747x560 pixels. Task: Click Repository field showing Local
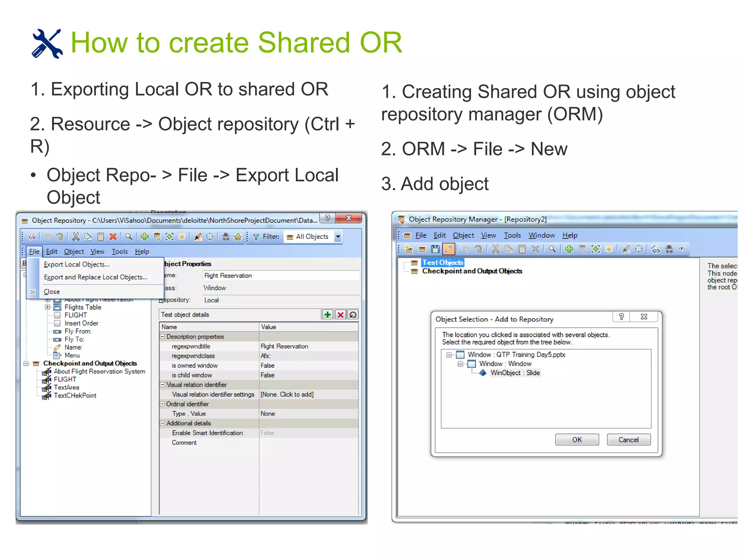[x=281, y=300]
